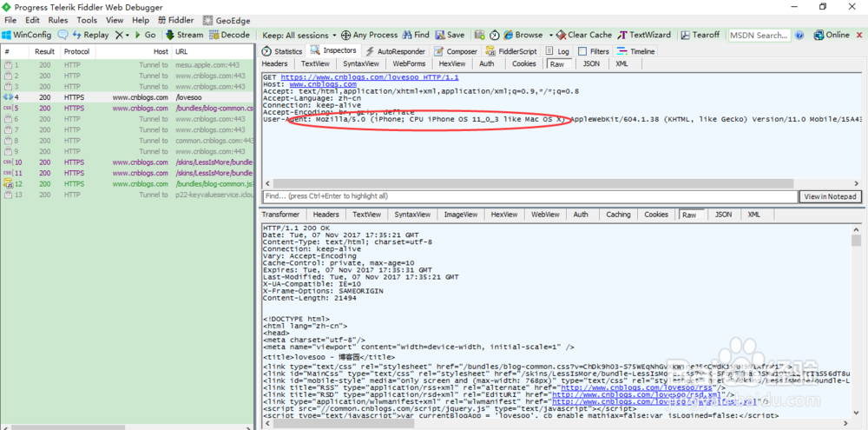Screen dimensions: 868x430
Task: Click the Go resume button
Action: click(145, 35)
